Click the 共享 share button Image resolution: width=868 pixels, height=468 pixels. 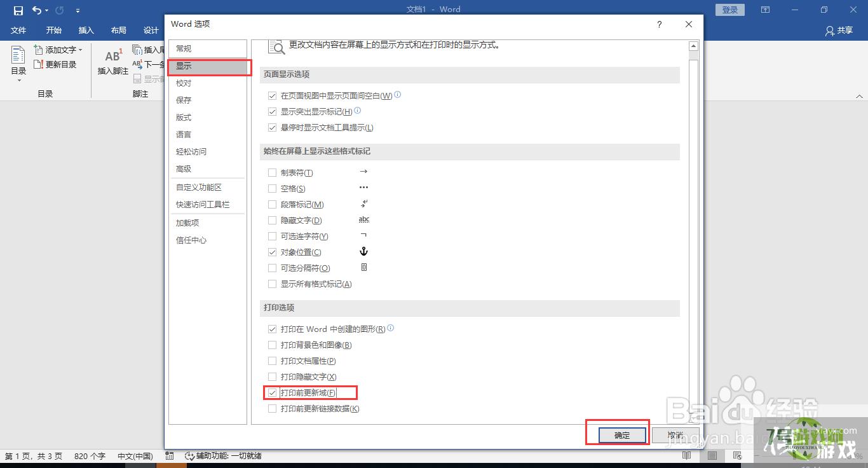coord(839,31)
